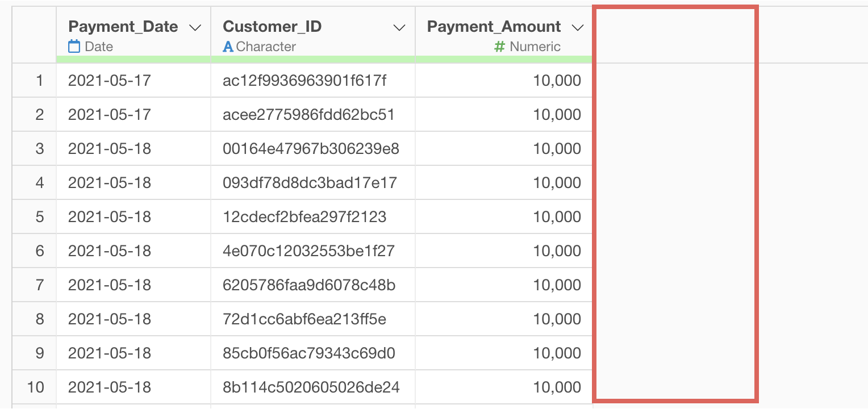Select row number 5
The width and height of the screenshot is (868, 409).
point(39,217)
